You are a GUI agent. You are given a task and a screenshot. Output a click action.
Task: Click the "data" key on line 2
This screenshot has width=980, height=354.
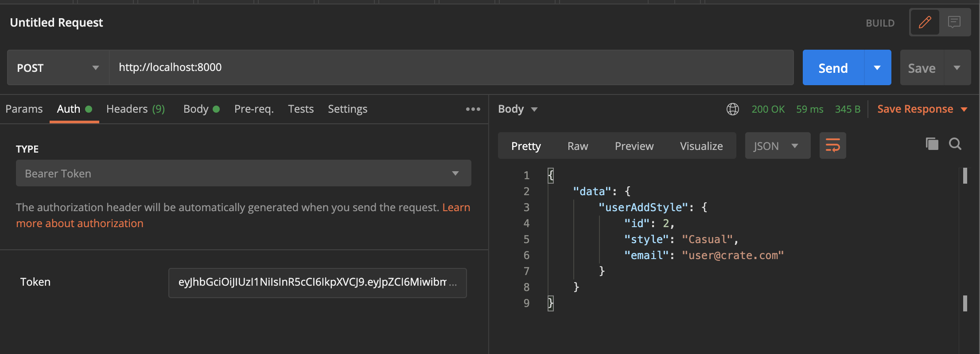(x=592, y=191)
